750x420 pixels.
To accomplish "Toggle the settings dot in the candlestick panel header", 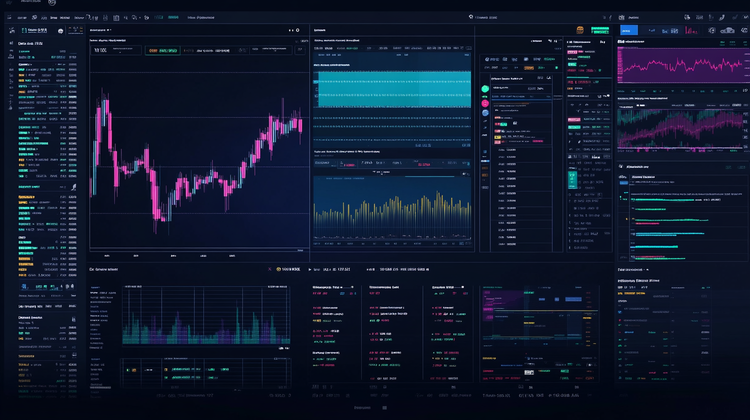I will tap(299, 32).
